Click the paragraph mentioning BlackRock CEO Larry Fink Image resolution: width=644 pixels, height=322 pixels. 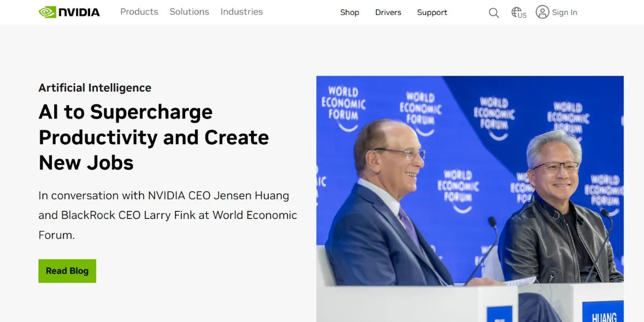pos(168,215)
